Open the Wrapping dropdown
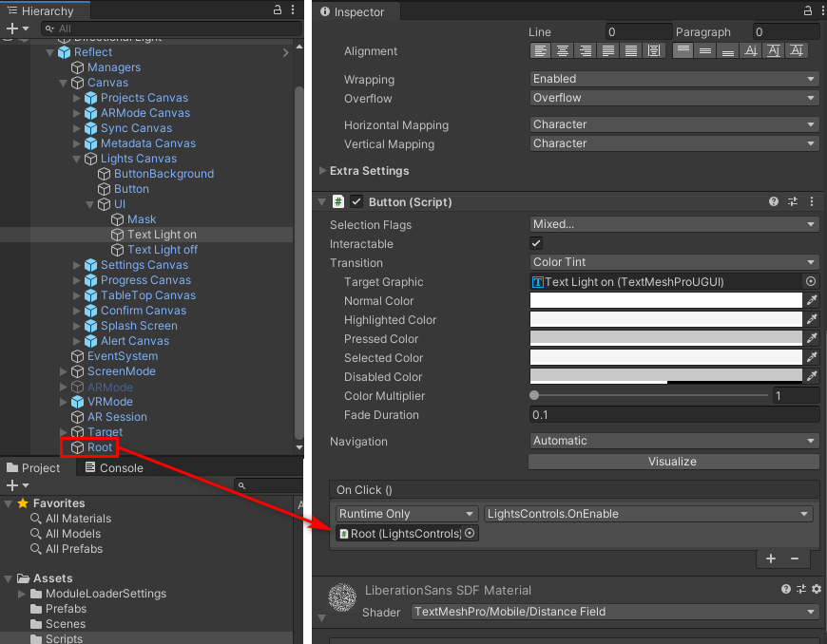Screen dimensions: 827x644 pos(674,79)
